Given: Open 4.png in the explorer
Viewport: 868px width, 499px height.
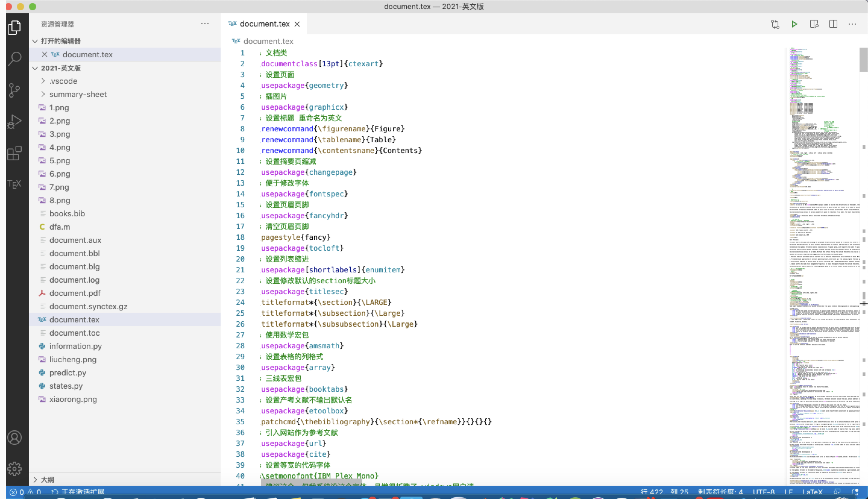Looking at the screenshot, I should pyautogui.click(x=125, y=147).
